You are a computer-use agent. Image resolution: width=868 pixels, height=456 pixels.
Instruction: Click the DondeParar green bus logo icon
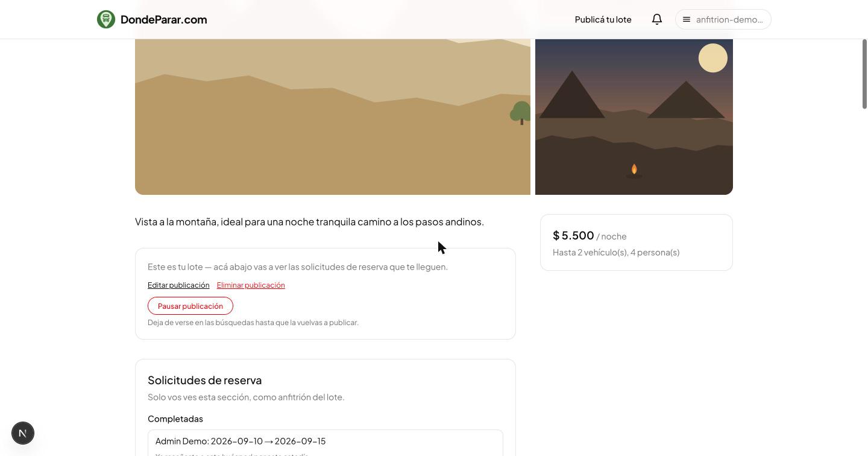point(106,19)
